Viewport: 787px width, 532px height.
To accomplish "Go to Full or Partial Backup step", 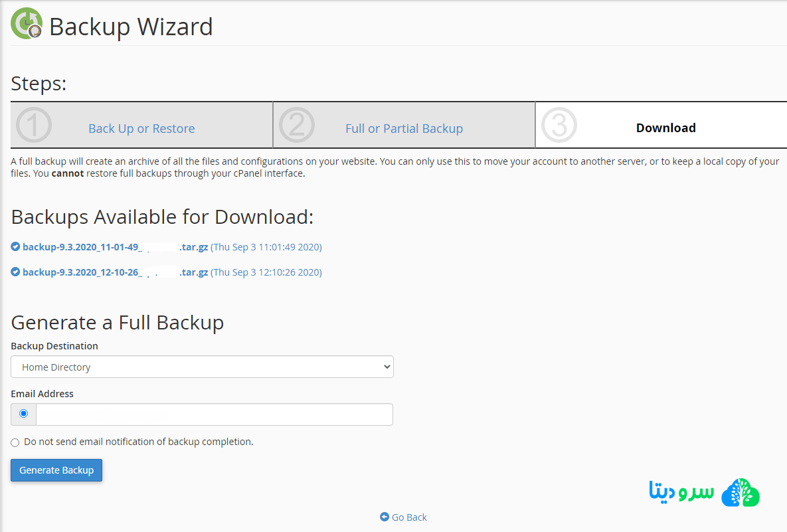I will 404,129.
